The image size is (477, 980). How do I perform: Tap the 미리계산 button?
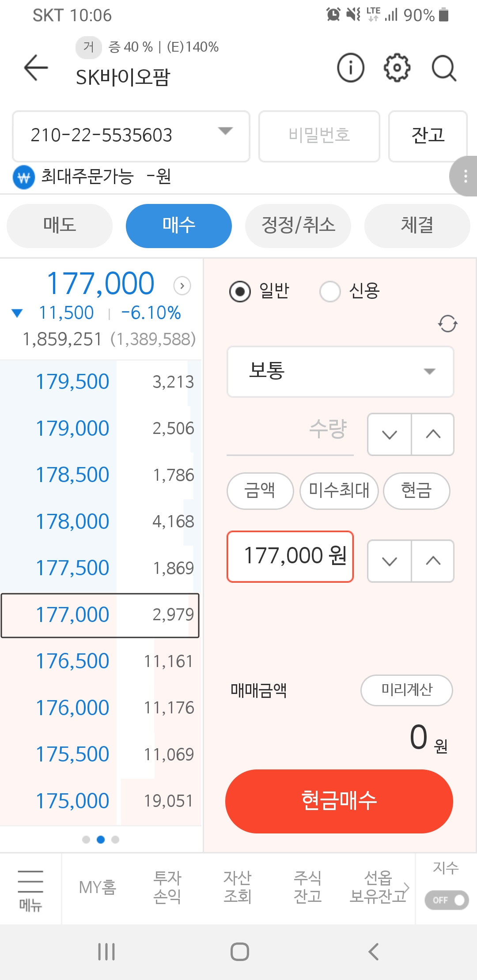[x=407, y=690]
